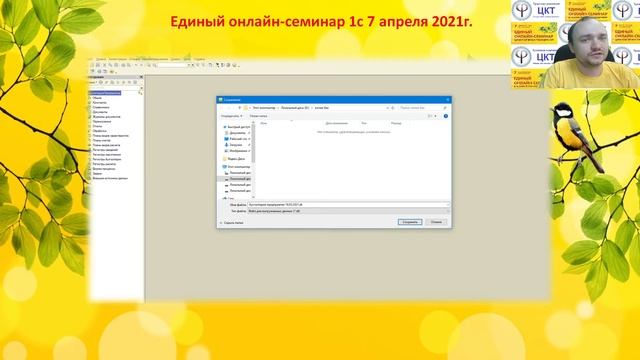Select Бизнес-процессы in configuration tree
Viewport: 640px width, 360px height.
point(104,169)
